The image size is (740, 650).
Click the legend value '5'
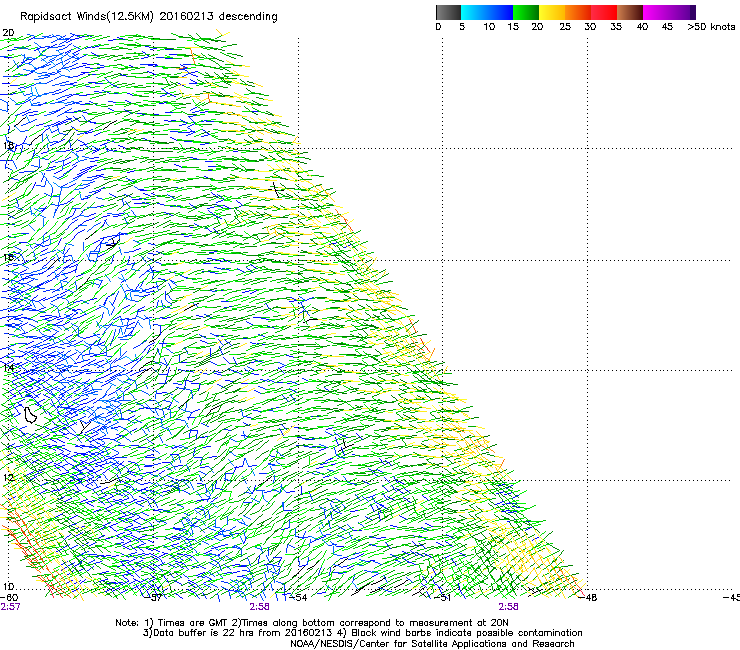pos(462,27)
